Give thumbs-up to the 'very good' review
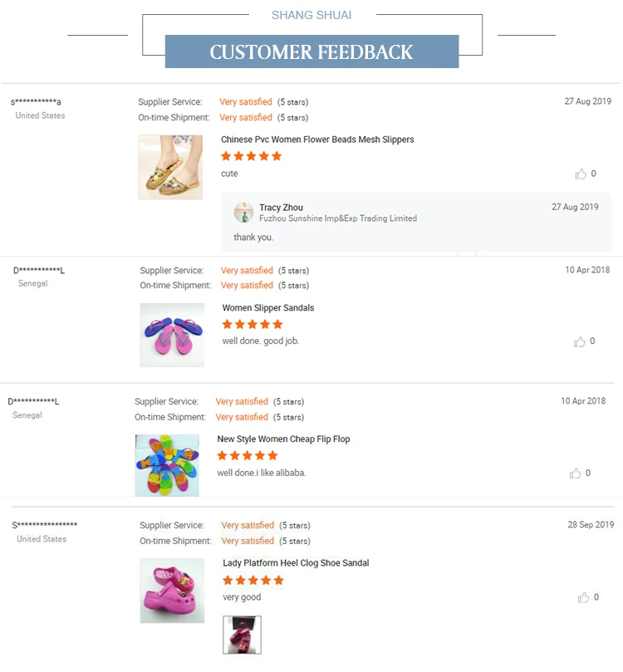The width and height of the screenshot is (623, 672). tap(583, 597)
